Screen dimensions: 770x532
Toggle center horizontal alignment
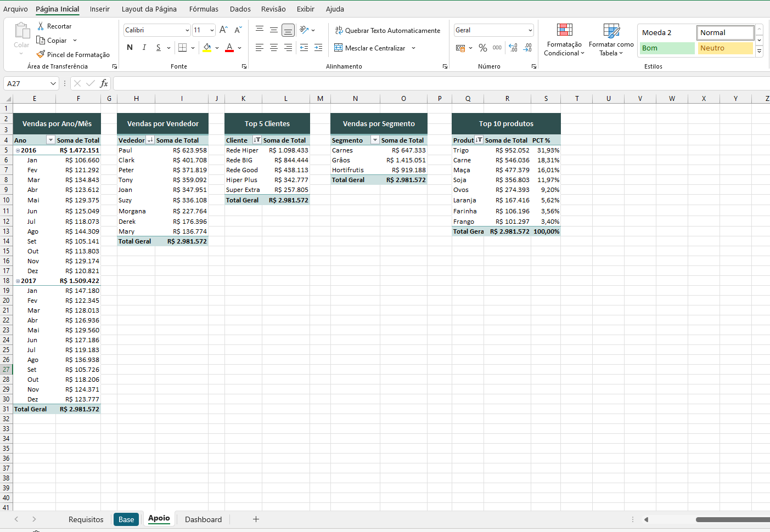coord(273,48)
